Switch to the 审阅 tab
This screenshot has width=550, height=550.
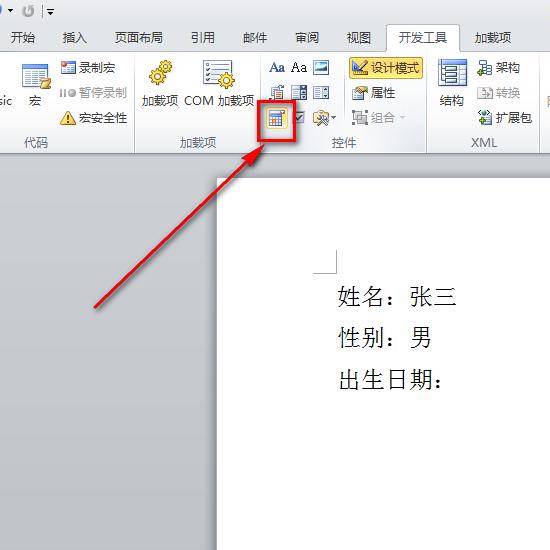307,38
